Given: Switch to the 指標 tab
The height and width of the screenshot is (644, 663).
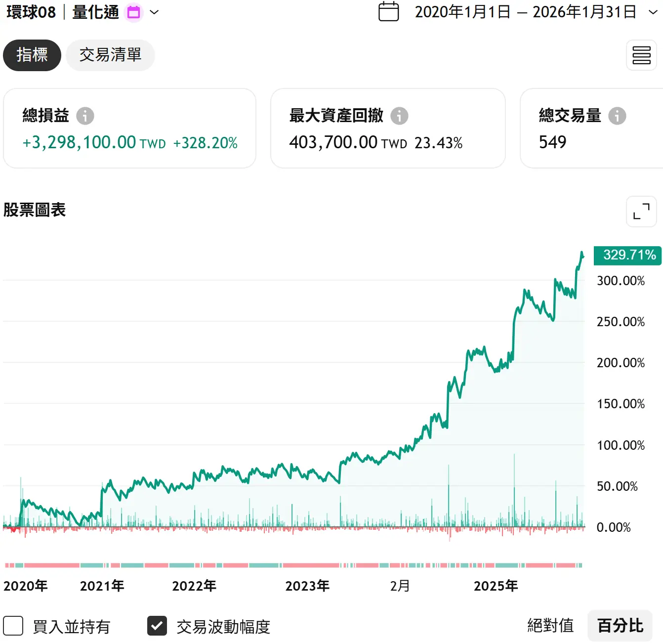Looking at the screenshot, I should 32,55.
